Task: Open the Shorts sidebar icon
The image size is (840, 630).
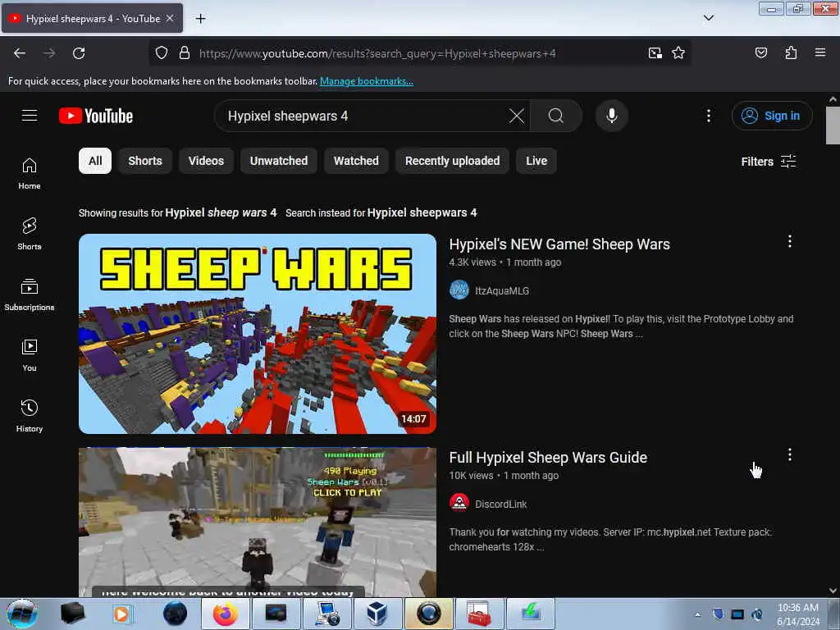Action: (30, 234)
